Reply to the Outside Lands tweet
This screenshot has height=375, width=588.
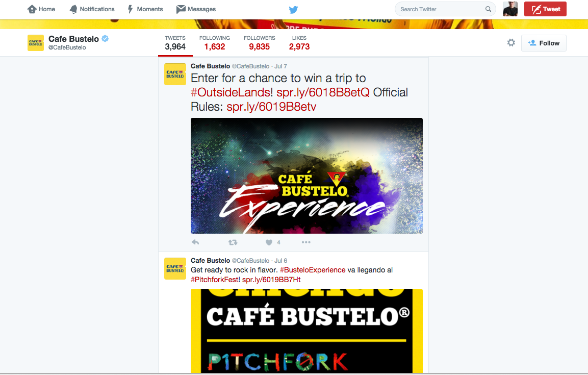coord(195,242)
